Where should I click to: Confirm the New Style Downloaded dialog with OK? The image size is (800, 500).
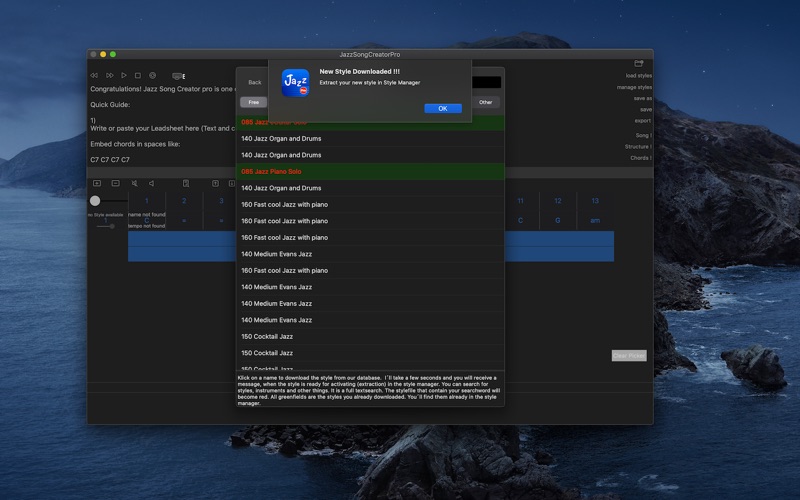[443, 108]
